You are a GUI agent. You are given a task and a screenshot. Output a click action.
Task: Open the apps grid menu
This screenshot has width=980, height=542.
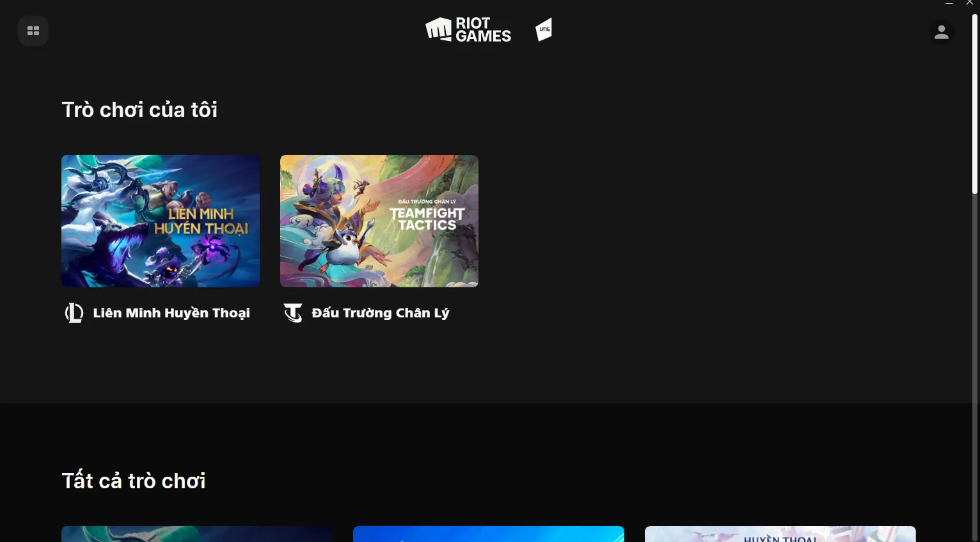pos(33,30)
